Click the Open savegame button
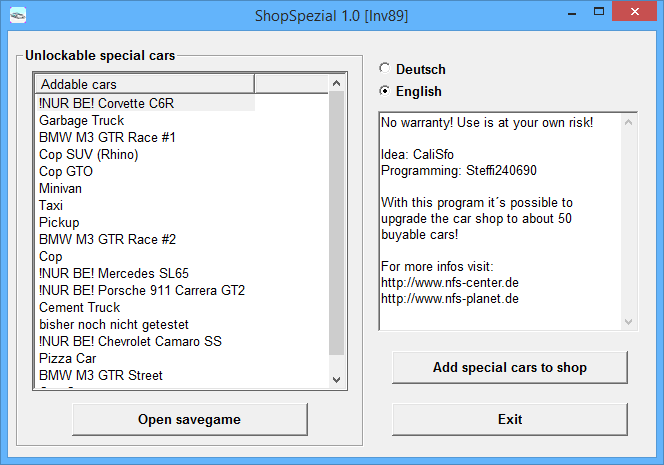Image resolution: width=664 pixels, height=465 pixels. tap(189, 419)
